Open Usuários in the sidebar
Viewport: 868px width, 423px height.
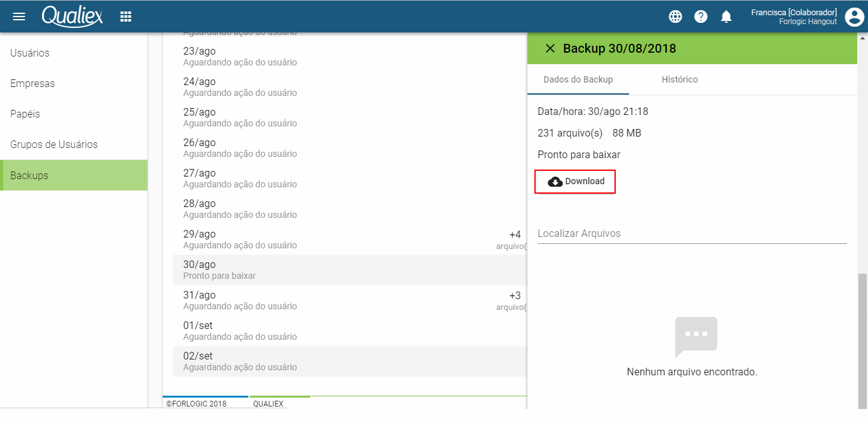tap(74, 53)
